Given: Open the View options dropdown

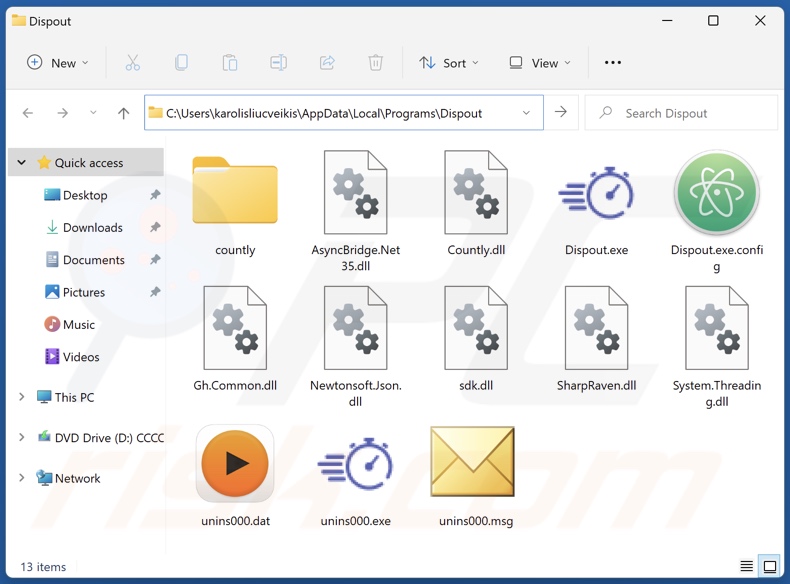Looking at the screenshot, I should point(540,63).
